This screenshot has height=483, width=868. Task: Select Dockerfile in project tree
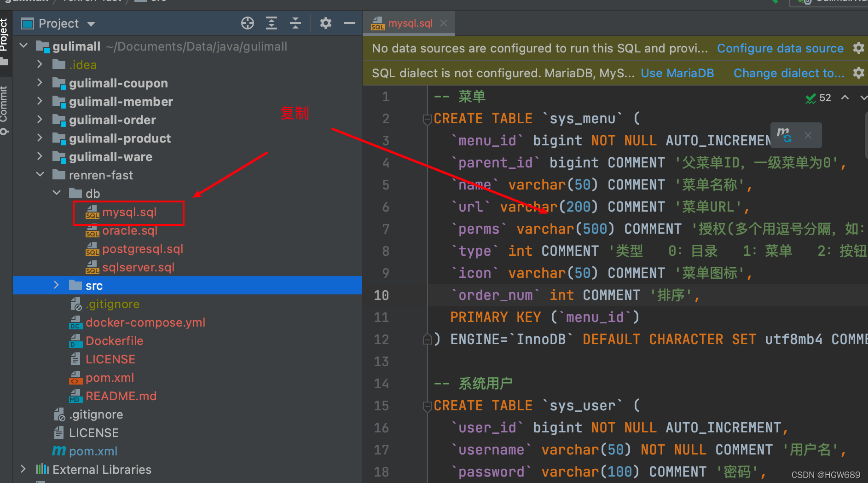(x=114, y=341)
